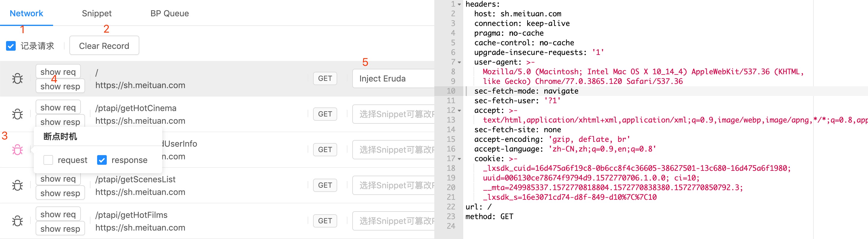Viewport: 868px width, 239px height.
Task: Uncheck the response breakpoint checkbox
Action: (x=102, y=160)
